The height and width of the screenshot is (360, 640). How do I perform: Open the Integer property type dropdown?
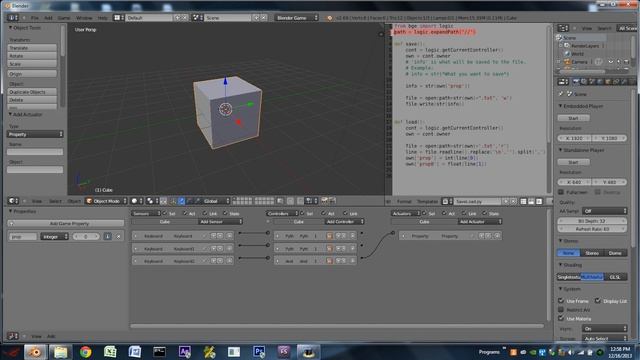[x=54, y=236]
